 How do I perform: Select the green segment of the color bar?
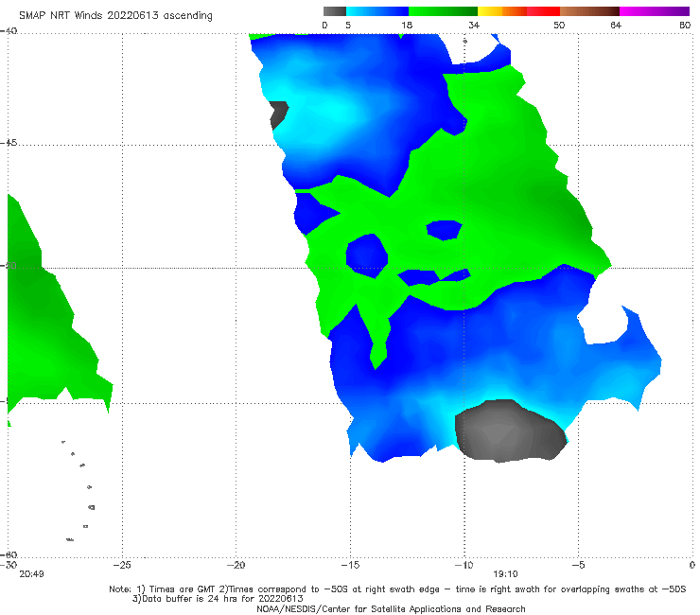443,11
